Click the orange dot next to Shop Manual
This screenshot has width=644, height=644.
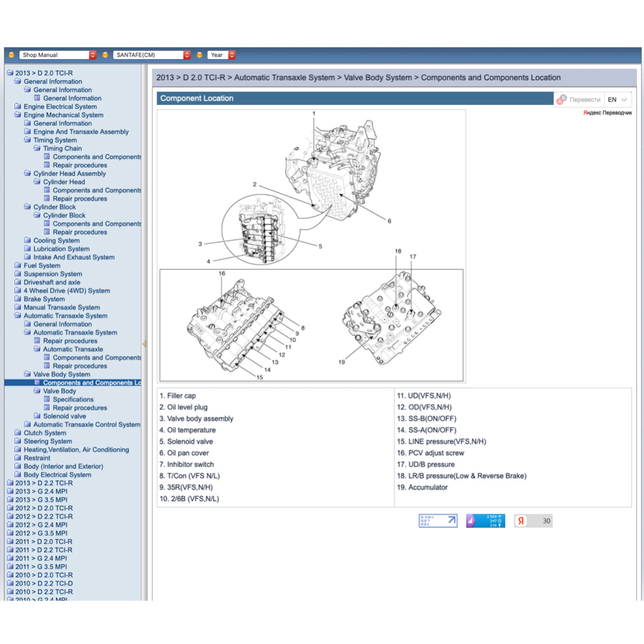tap(11, 55)
